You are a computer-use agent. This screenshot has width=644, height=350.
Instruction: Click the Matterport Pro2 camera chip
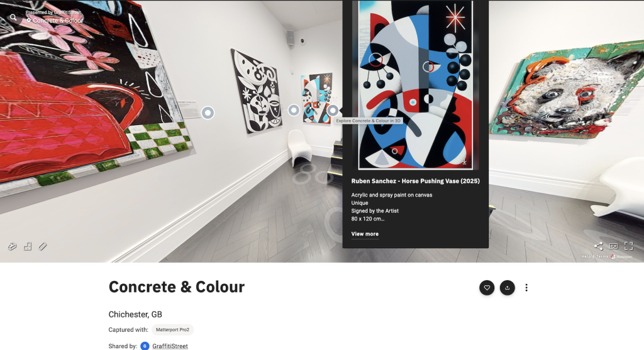172,329
